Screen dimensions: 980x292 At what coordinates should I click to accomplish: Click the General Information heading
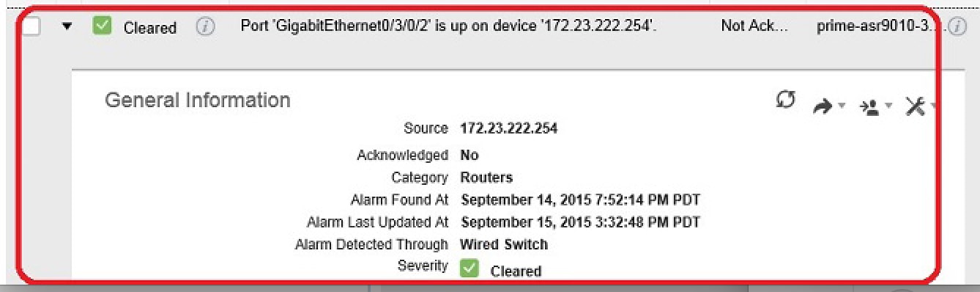(198, 100)
